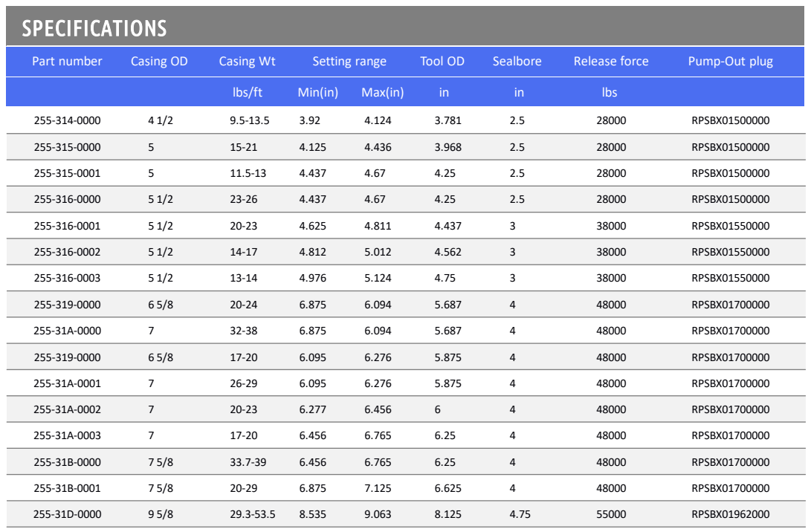Click the Casing OD column header
This screenshot has height=532, width=811.
click(x=159, y=61)
